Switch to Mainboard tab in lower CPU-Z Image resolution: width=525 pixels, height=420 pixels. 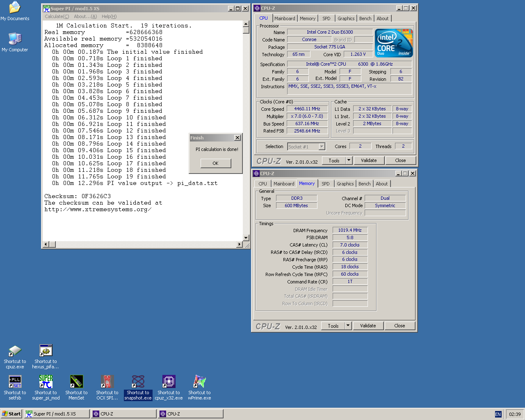tap(284, 184)
